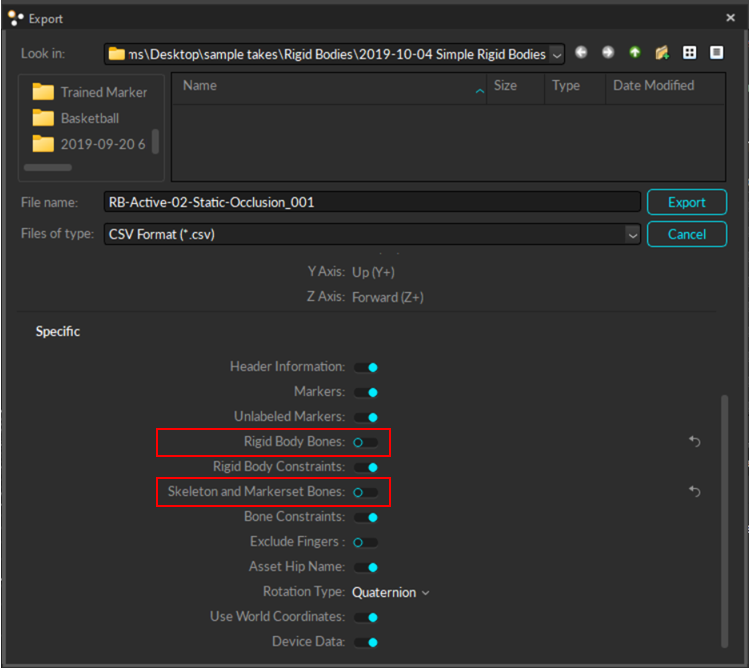The height and width of the screenshot is (668, 749).
Task: Disable the Header Information toggle
Action: tap(365, 367)
